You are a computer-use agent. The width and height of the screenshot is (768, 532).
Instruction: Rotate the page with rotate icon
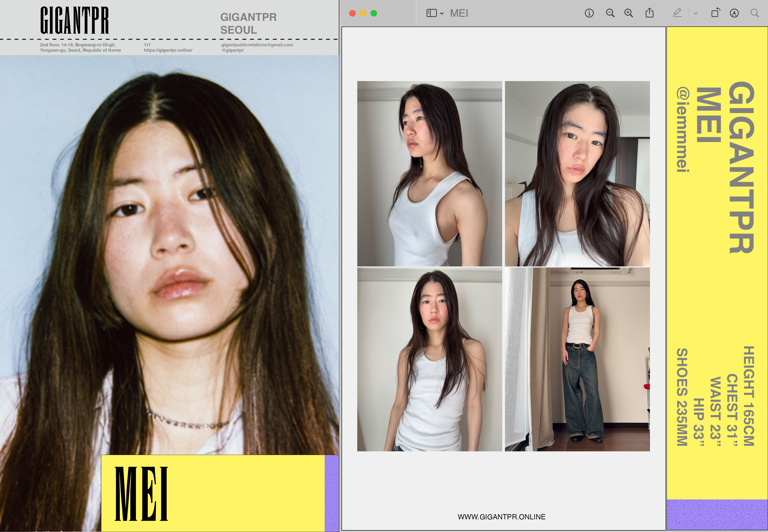(715, 13)
